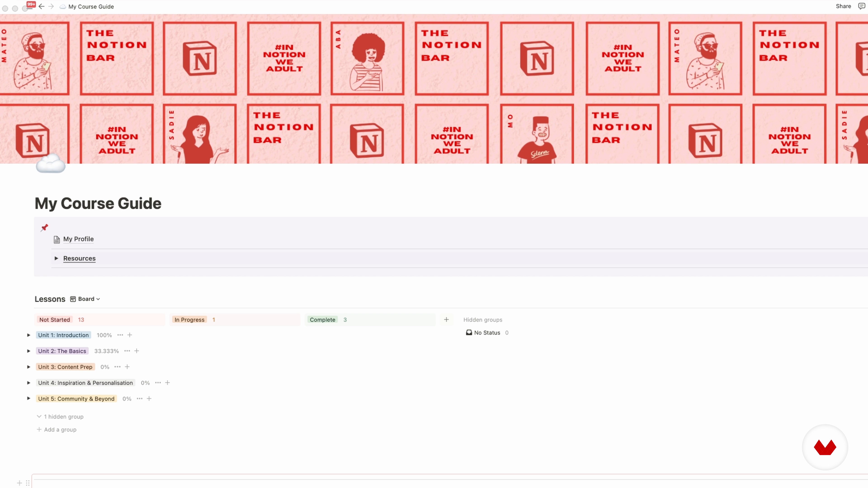Open the Board view dropdown
868x488 pixels.
pos(85,299)
